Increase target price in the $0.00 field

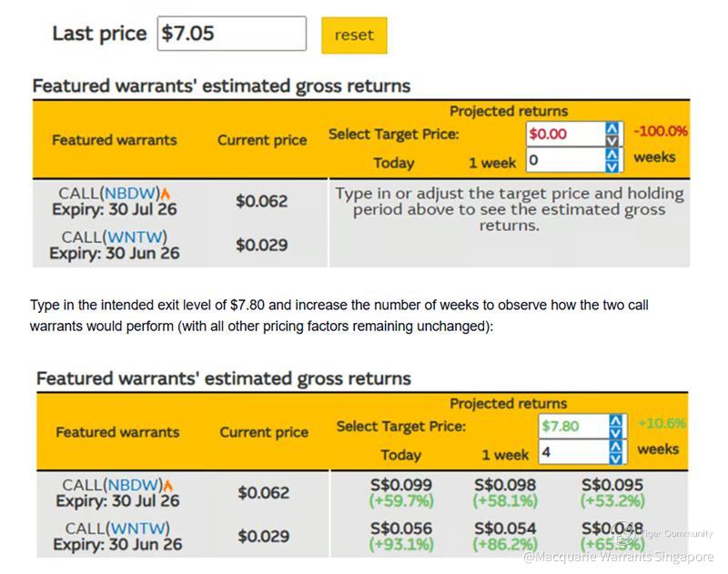(x=613, y=128)
